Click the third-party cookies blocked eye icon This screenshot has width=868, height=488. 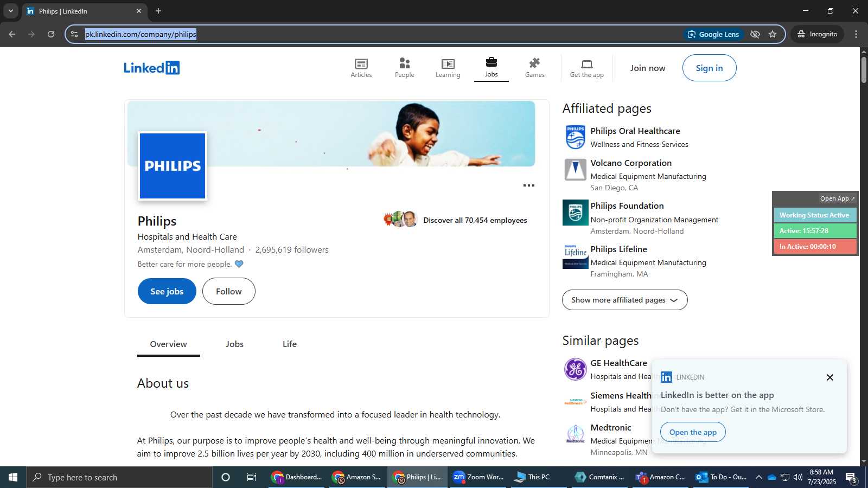(x=755, y=34)
